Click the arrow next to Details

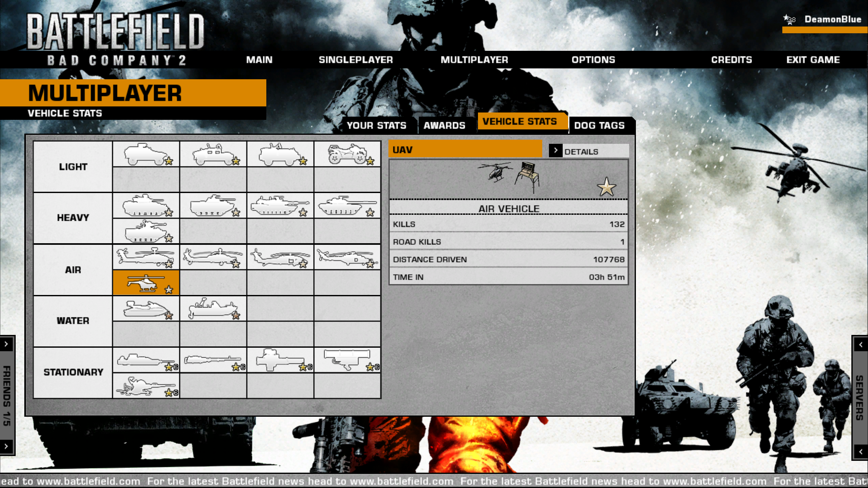556,151
